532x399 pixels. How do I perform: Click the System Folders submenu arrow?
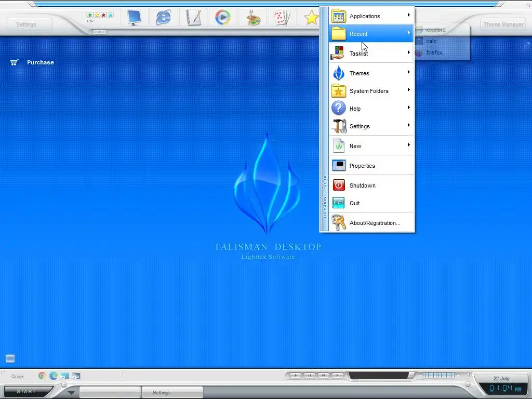tap(409, 90)
